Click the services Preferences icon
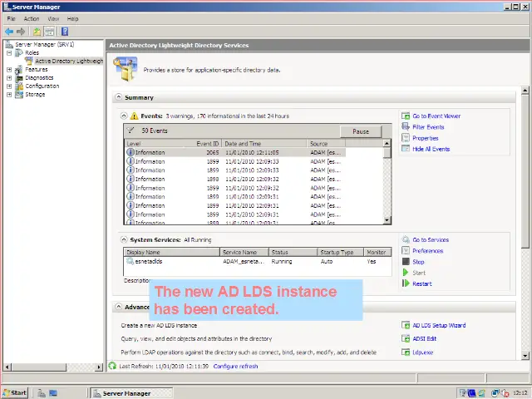This screenshot has height=399, width=532. click(406, 251)
